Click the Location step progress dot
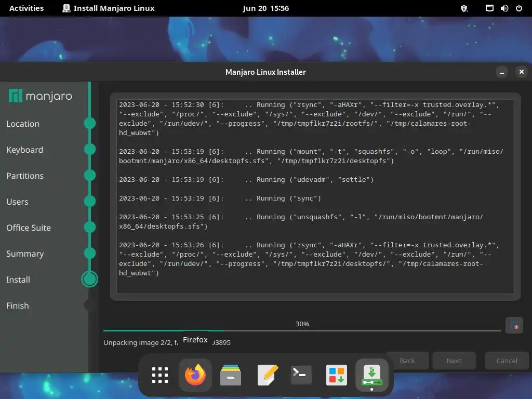This screenshot has width=532, height=399. 89,123
